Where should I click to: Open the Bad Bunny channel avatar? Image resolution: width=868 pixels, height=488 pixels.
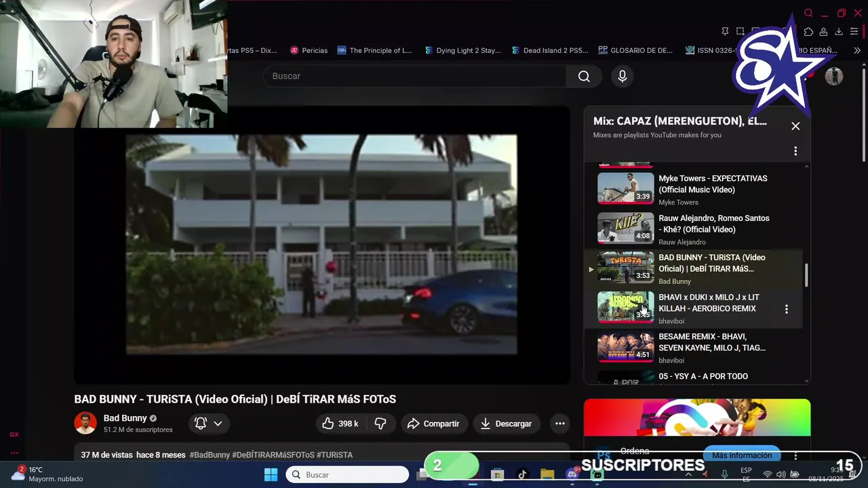(85, 423)
